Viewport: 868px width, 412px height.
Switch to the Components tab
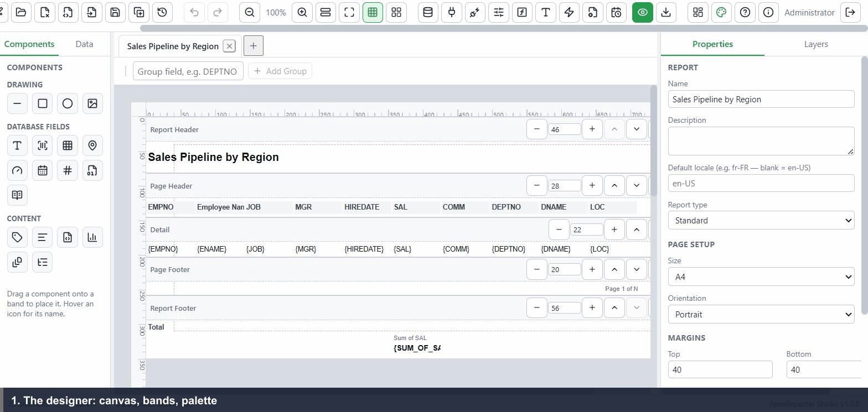click(29, 44)
